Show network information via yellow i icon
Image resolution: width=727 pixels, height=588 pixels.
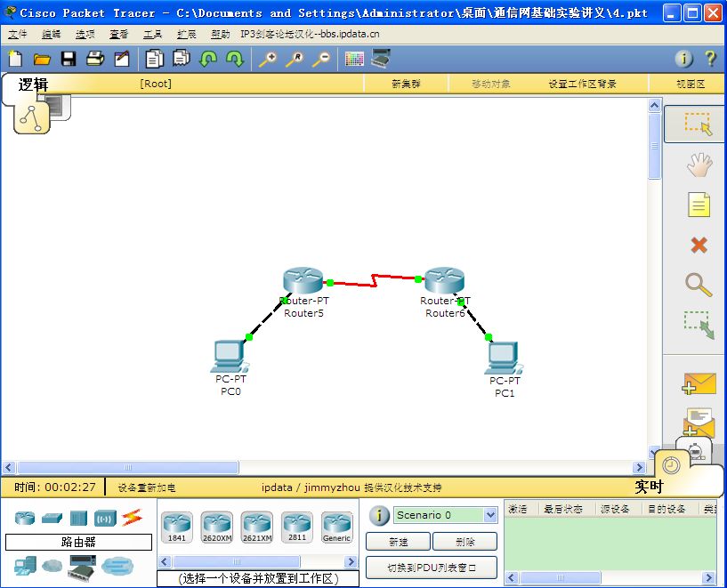point(683,59)
